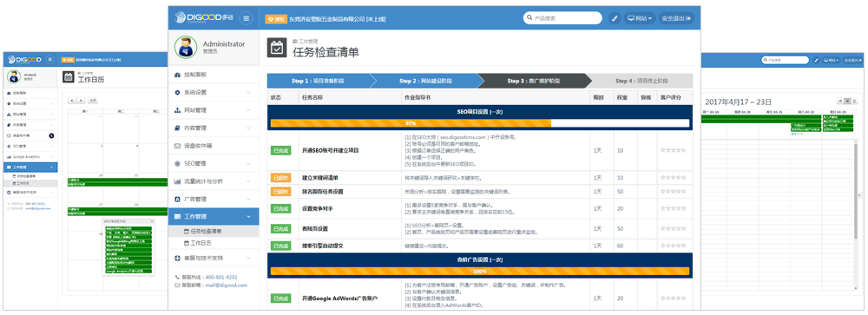Focus the 产品搜索 search field in front window

pyautogui.click(x=563, y=18)
